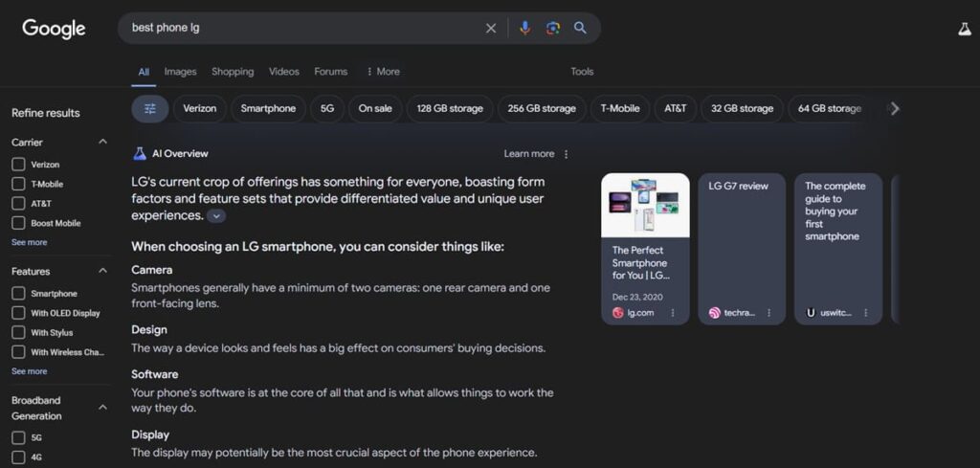Image resolution: width=980 pixels, height=468 pixels.
Task: Tick the 5G broadband generation checkbox
Action: pyautogui.click(x=18, y=437)
